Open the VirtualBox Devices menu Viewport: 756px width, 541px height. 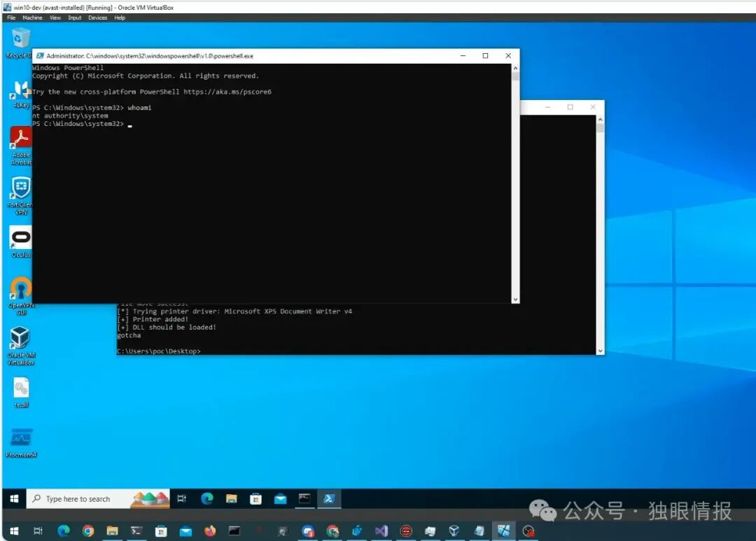tap(98, 17)
